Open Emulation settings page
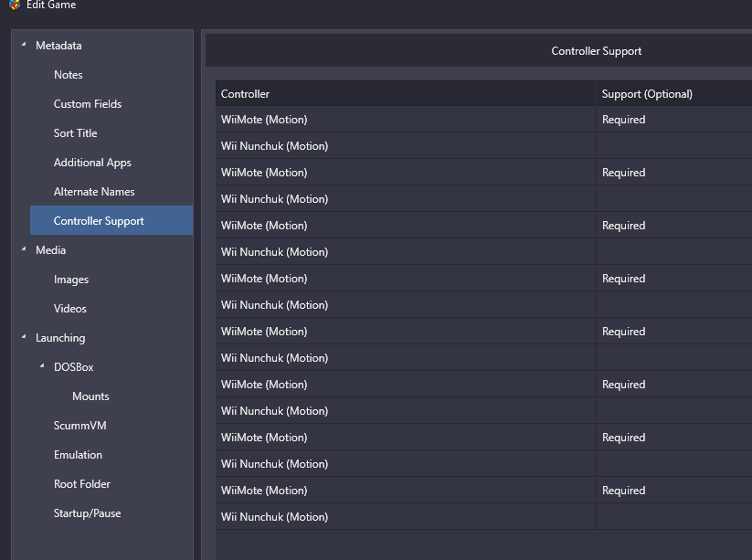Screen dimensions: 752x560 coord(78,455)
